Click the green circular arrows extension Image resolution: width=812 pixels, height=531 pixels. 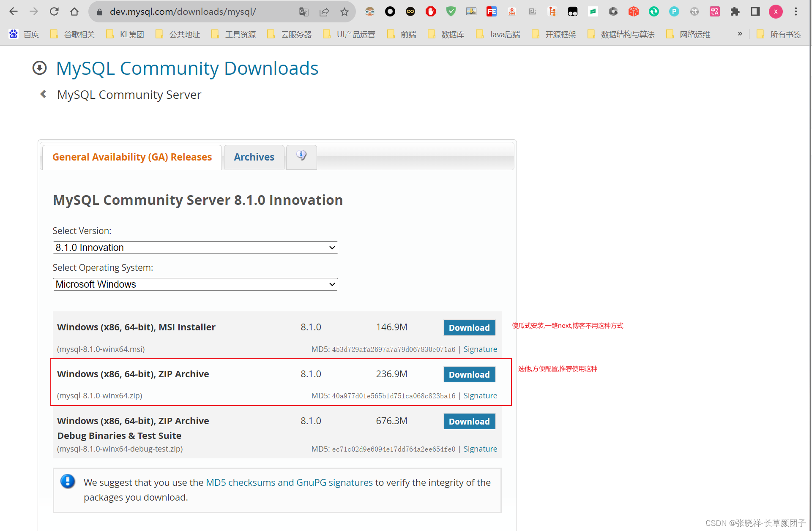point(654,12)
